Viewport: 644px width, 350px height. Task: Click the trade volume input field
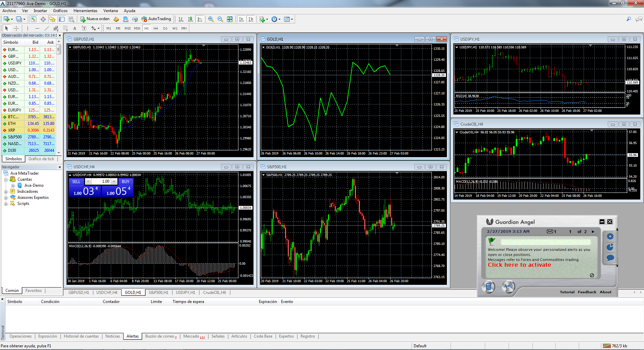101,182
